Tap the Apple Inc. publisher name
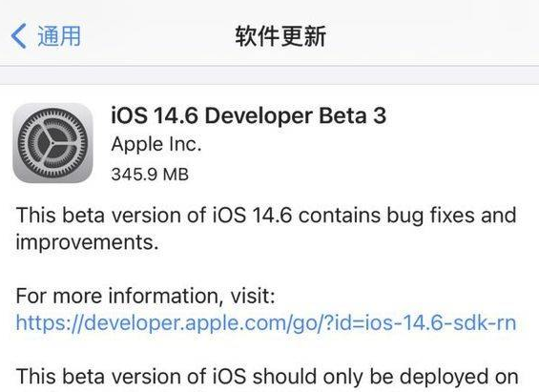Screen dimensions: 539x392 click(156, 144)
